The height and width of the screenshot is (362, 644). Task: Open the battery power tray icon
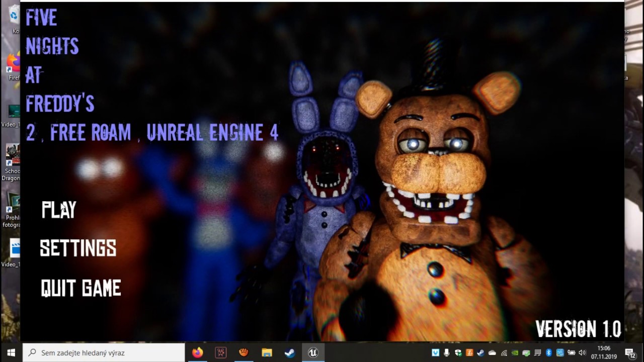click(572, 353)
